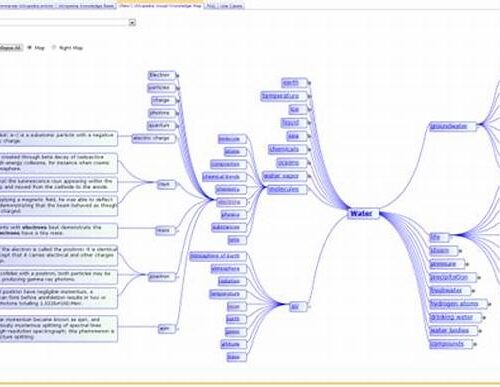The image size is (500, 387).
Task: Collapse the groundwater branch junction
Action: pyautogui.click(x=479, y=125)
